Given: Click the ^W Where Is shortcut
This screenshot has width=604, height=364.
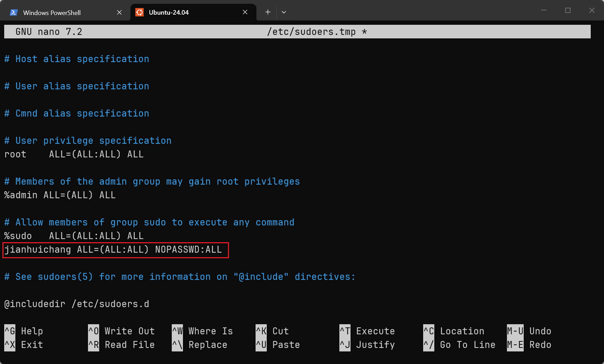Looking at the screenshot, I should 202,331.
